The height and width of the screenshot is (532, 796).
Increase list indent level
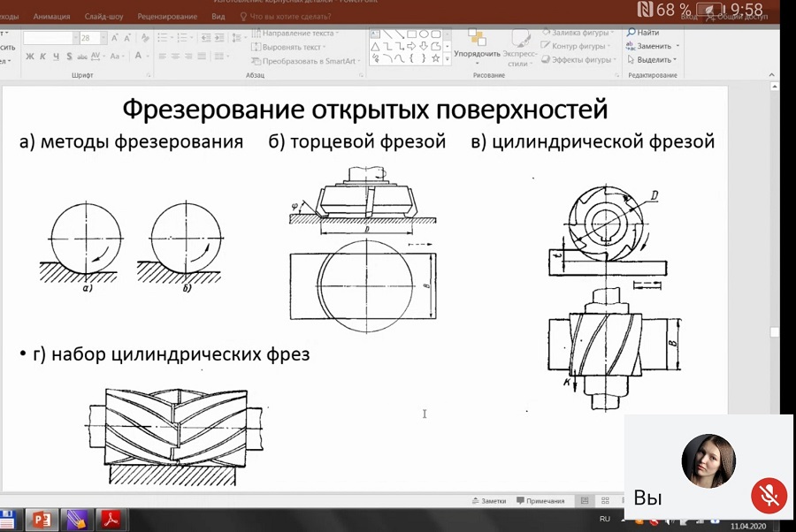pyautogui.click(x=219, y=37)
